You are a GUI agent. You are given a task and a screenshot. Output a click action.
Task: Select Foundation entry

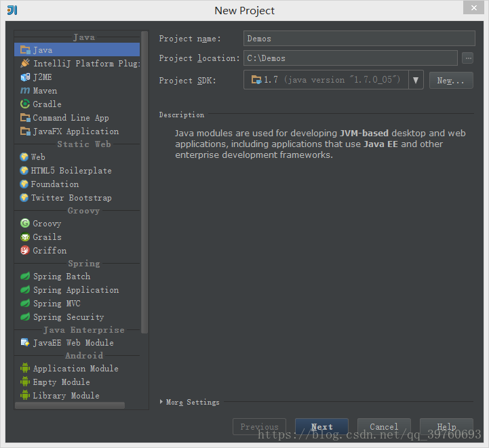pyautogui.click(x=77, y=184)
